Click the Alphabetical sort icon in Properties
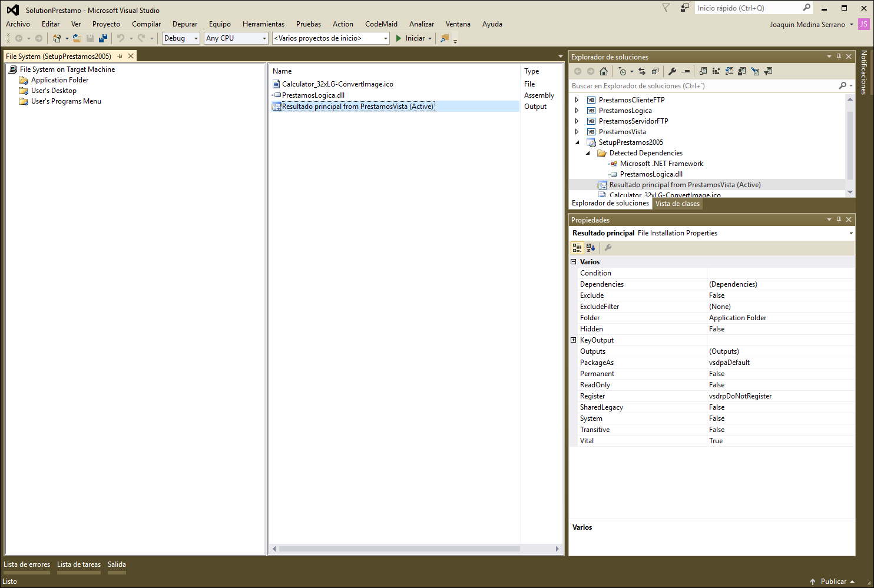874x588 pixels. (591, 248)
